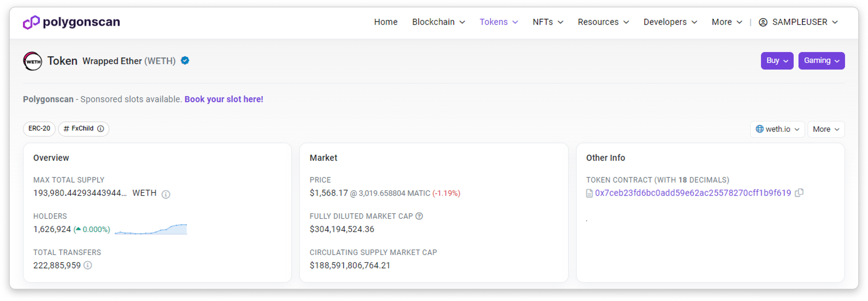
Task: Click the WETH token logo icon
Action: click(x=33, y=61)
